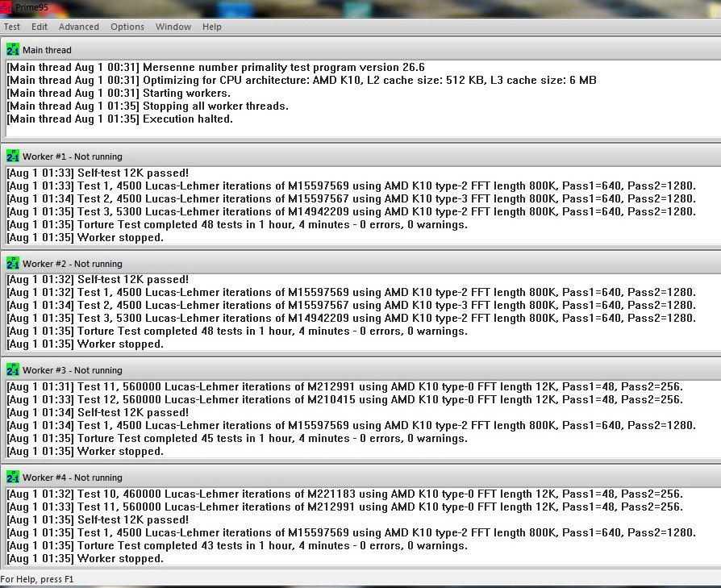Click Worker #1 'Test 3, 5300' M14942209 line
The width and height of the screenshot is (721, 588).
tap(352, 211)
